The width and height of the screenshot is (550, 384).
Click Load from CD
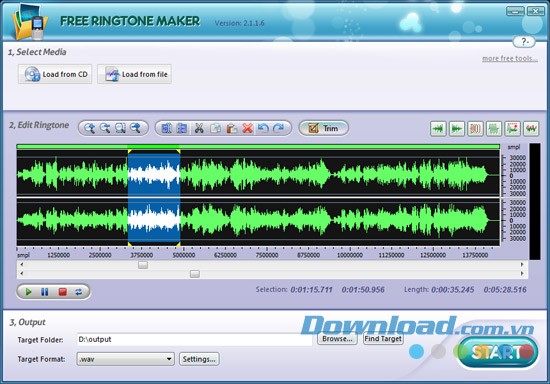[55, 74]
